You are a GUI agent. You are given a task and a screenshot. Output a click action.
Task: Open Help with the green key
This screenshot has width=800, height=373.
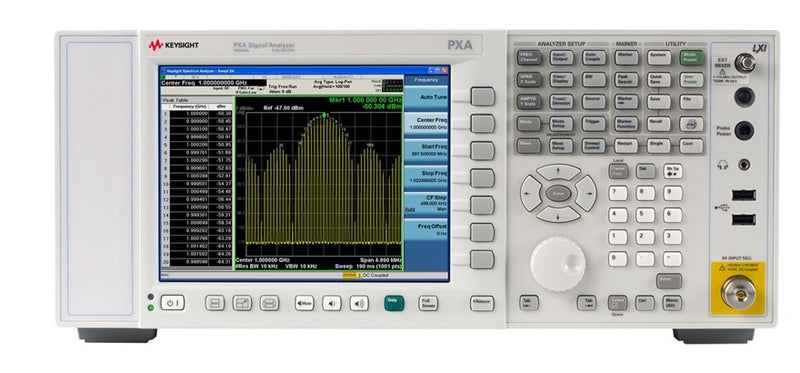pos(394,303)
